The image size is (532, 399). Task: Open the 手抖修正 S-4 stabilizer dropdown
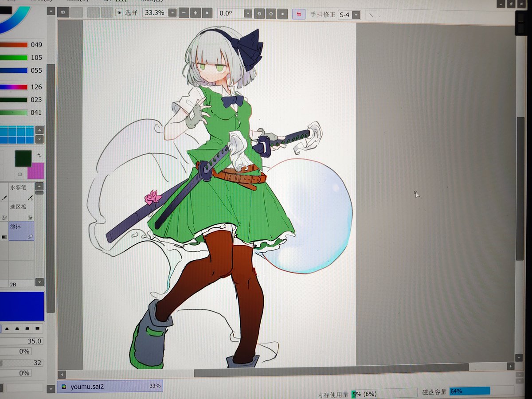(356, 15)
